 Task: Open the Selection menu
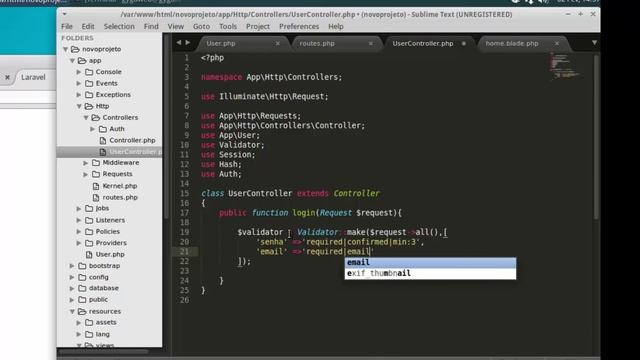pyautogui.click(x=119, y=27)
